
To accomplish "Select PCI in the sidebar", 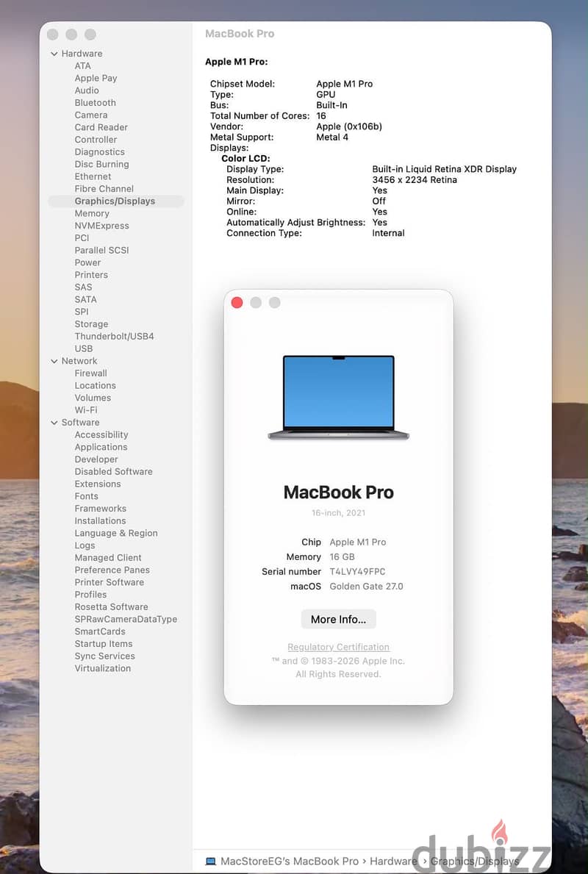I will click(x=82, y=238).
